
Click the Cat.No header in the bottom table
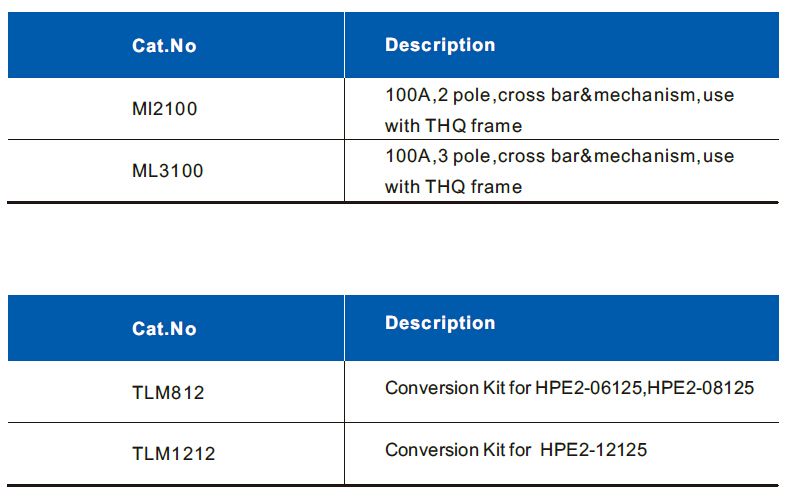click(x=164, y=329)
